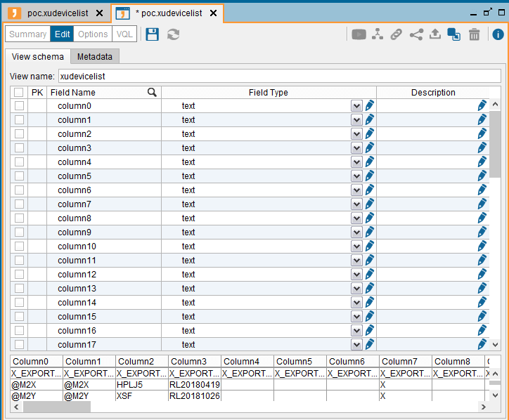Open field type dropdown for column17
This screenshot has height=420, width=509.
pyautogui.click(x=356, y=345)
